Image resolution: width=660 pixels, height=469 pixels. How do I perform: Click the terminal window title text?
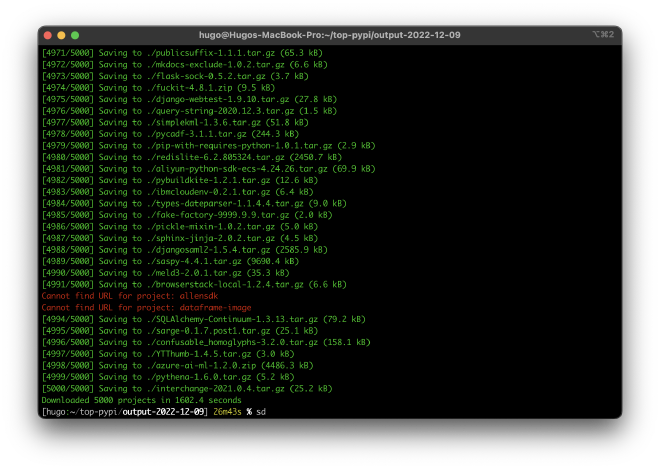pyautogui.click(x=330, y=35)
